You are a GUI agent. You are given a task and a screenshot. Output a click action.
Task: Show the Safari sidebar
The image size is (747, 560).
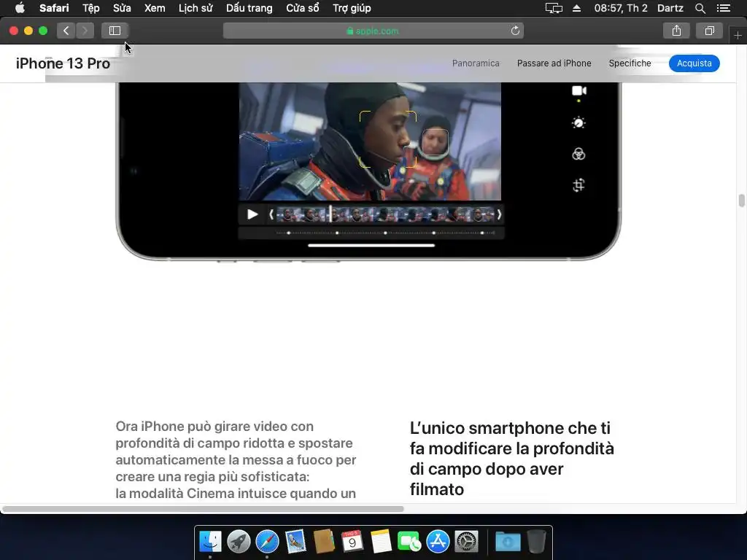tap(115, 31)
